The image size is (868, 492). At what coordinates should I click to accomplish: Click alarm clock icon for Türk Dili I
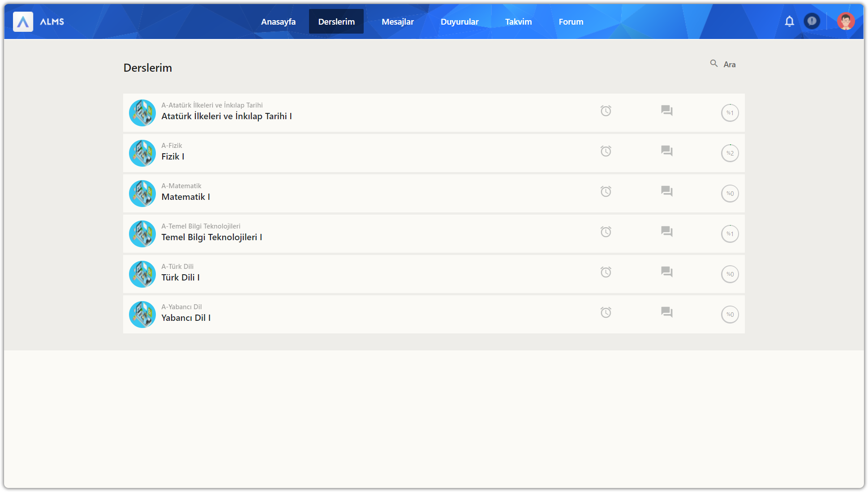pos(606,272)
